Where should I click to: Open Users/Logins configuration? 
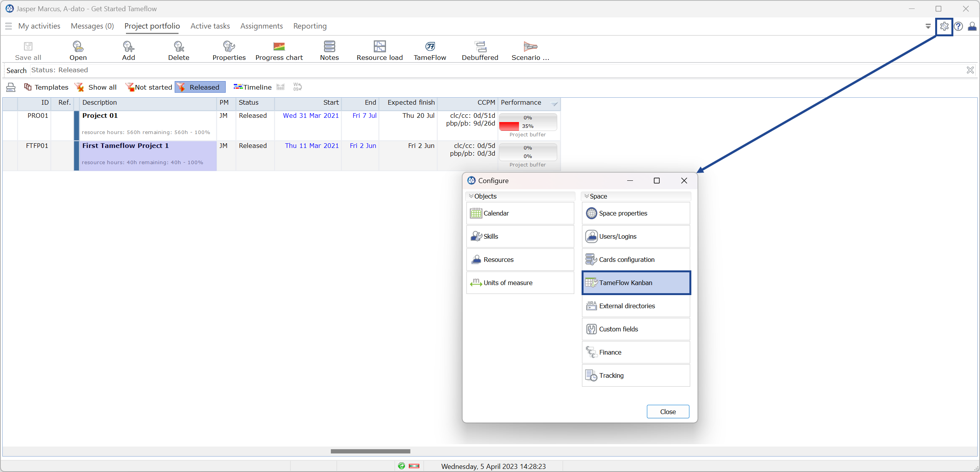(636, 236)
